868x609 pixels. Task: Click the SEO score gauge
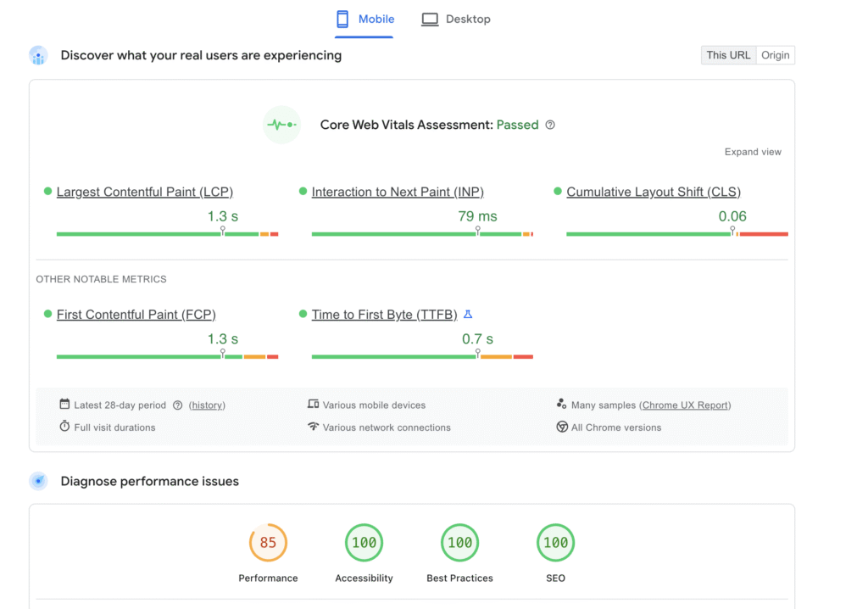(555, 543)
